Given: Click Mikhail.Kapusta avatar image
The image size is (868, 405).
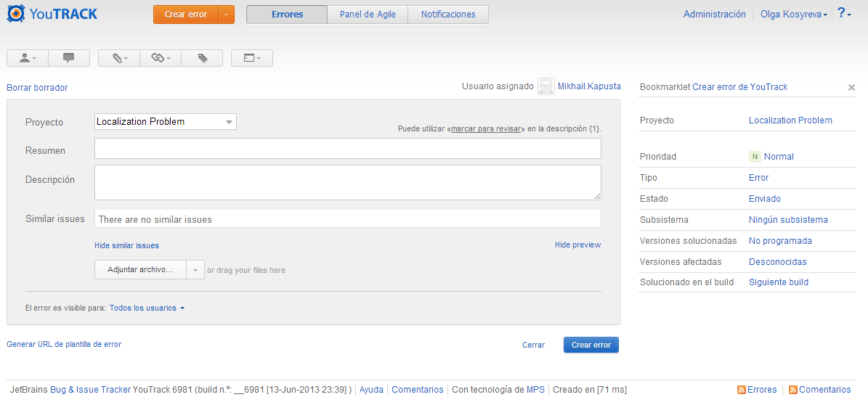Looking at the screenshot, I should [545, 86].
